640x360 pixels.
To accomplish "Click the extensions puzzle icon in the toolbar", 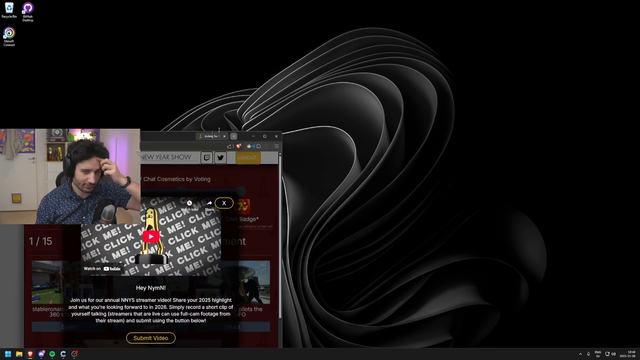I will (258, 146).
